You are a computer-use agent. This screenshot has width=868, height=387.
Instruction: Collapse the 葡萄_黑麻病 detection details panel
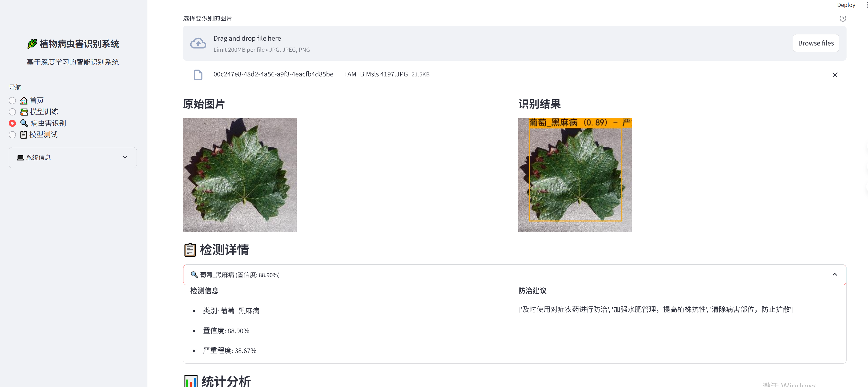click(x=835, y=274)
